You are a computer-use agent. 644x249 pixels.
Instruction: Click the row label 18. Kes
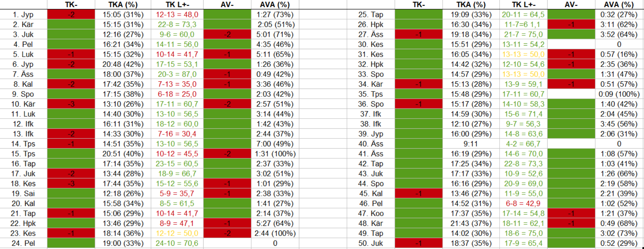click(23, 184)
